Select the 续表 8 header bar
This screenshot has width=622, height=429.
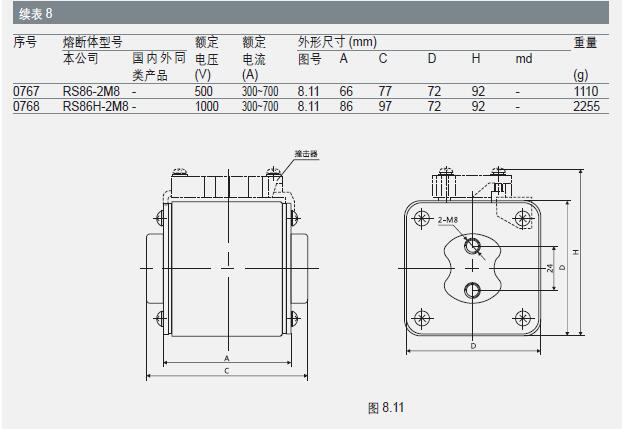pyautogui.click(x=311, y=14)
